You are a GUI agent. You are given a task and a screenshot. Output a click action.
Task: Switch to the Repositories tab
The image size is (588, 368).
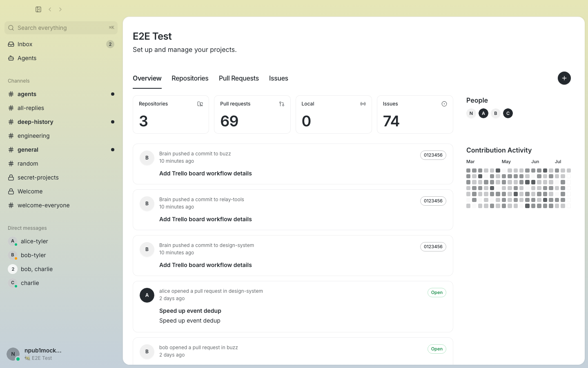(190, 78)
